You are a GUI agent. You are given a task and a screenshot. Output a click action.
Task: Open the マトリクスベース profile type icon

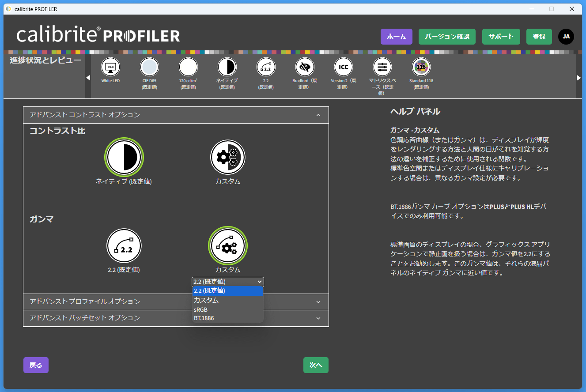[x=382, y=67]
